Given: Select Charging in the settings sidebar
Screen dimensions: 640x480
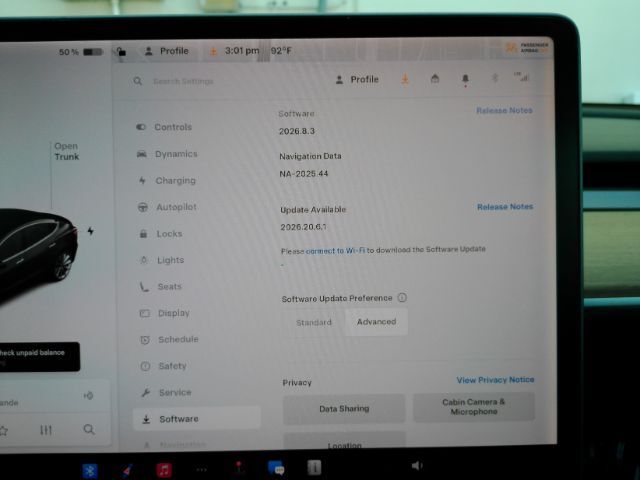Looking at the screenshot, I should 167,180.
